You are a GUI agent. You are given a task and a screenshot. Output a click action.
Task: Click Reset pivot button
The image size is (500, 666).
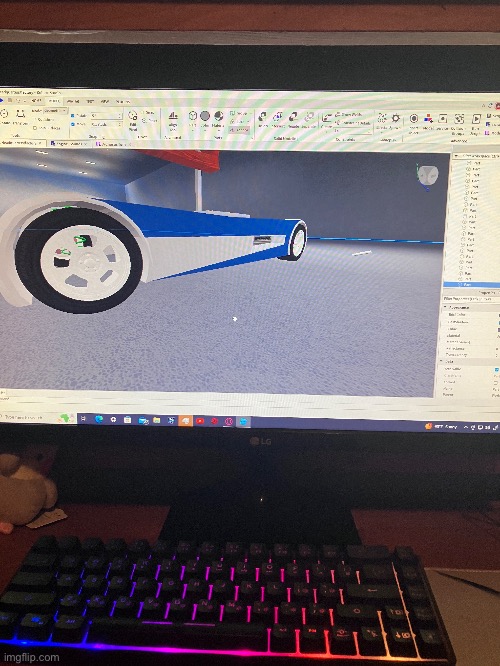click(x=148, y=121)
